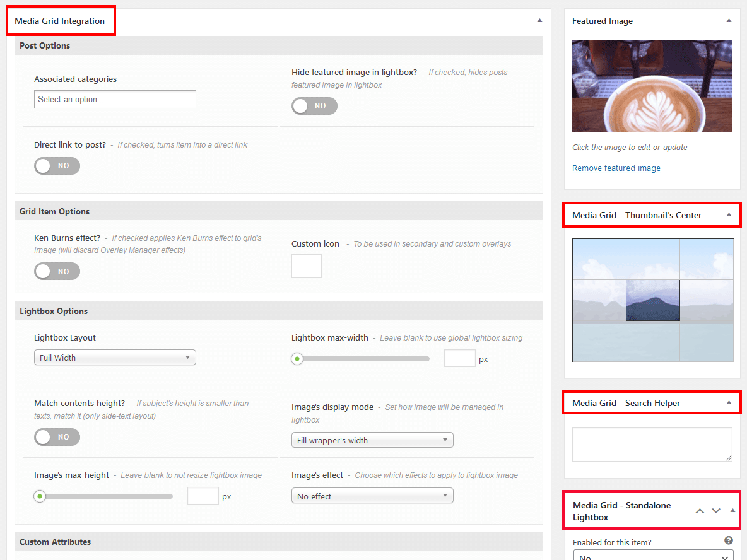The height and width of the screenshot is (560, 747).
Task: Collapse Media Grid Search Helper box
Action: (729, 402)
